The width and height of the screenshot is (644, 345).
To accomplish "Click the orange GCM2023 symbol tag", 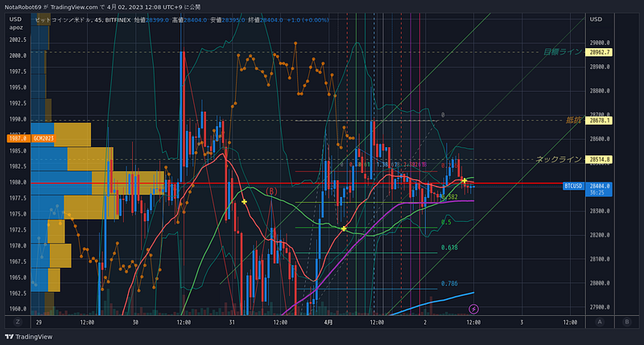I will click(x=43, y=138).
